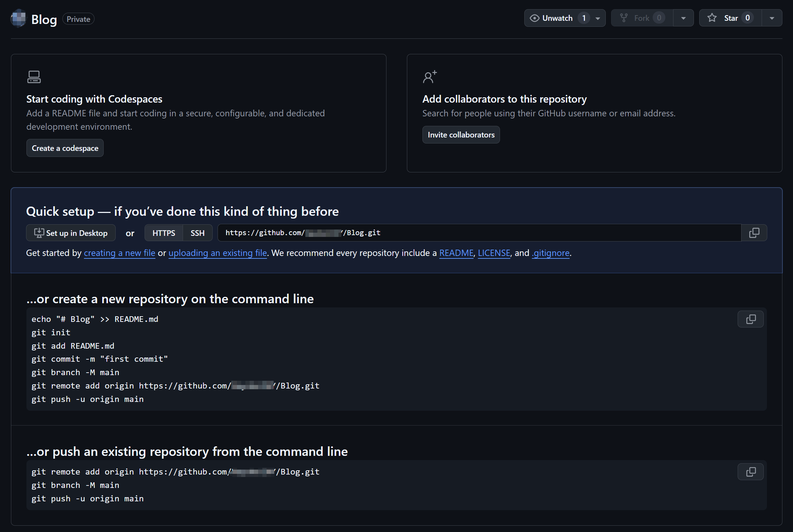Open the Fork options dropdown arrow
Image resolution: width=793 pixels, height=532 pixels.
tap(683, 18)
